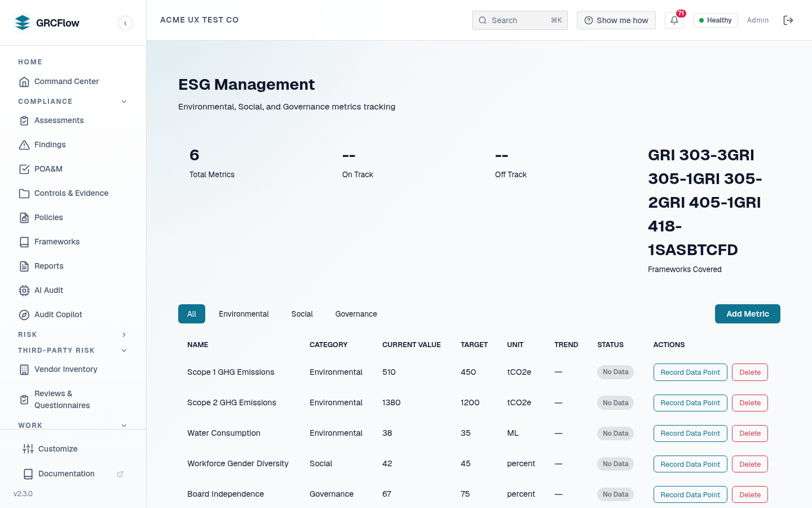Viewport: 812px width, 508px height.
Task: Open Command Center home icon
Action: coord(24,82)
